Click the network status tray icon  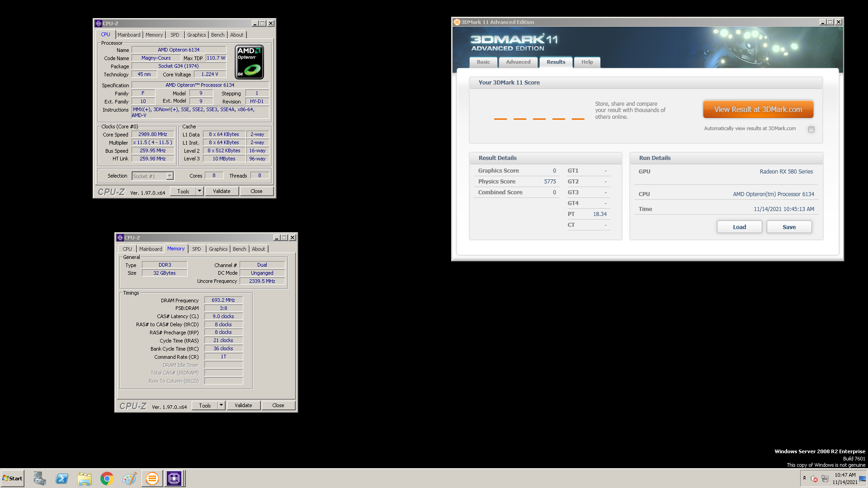[825, 479]
